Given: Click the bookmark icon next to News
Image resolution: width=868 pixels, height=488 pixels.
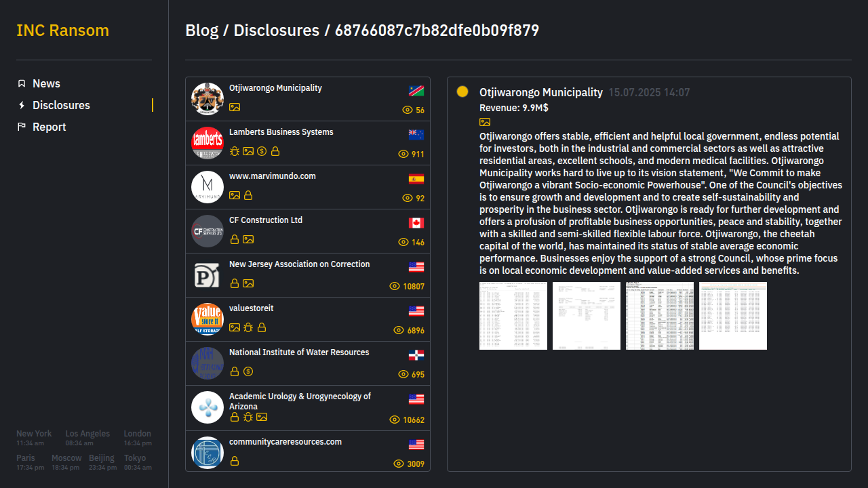Looking at the screenshot, I should click(22, 83).
